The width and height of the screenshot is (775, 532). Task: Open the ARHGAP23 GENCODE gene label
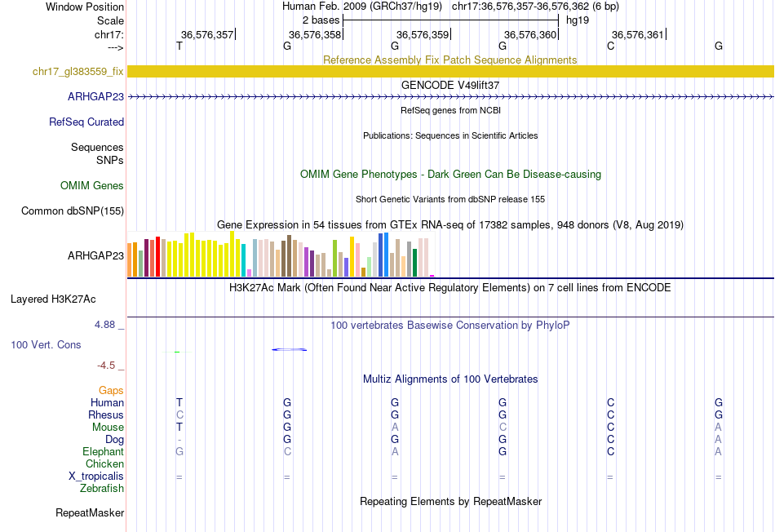95,97
